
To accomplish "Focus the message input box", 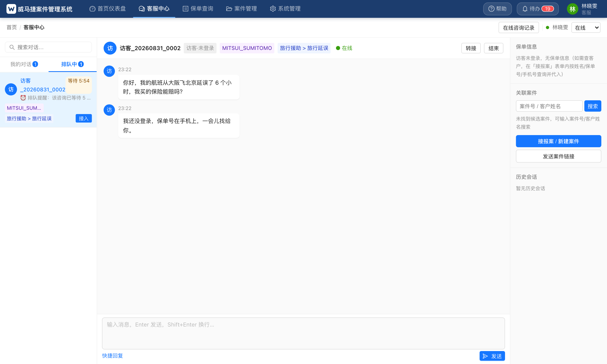I will click(303, 334).
